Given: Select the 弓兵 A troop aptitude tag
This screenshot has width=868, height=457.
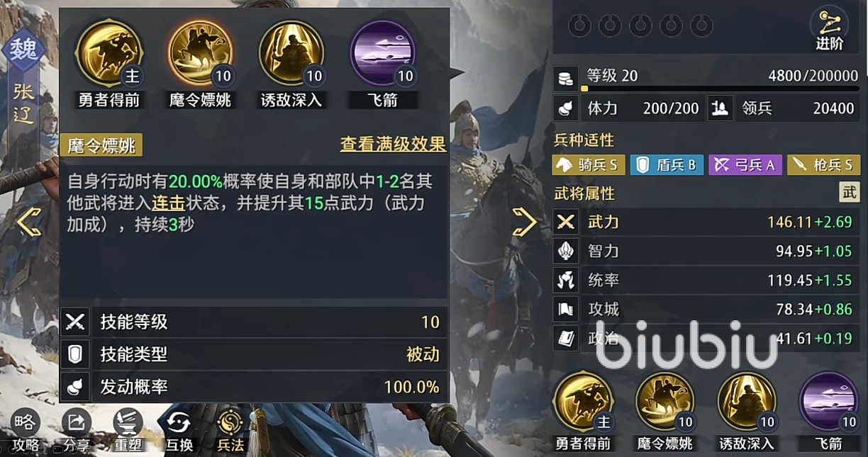Looking at the screenshot, I should [x=745, y=165].
